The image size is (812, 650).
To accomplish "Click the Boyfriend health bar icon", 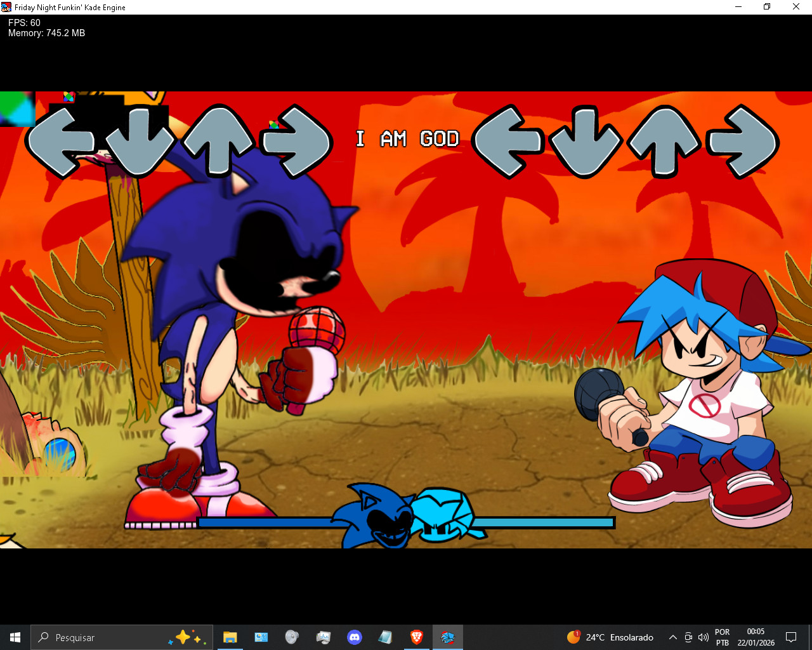I will pos(449,514).
